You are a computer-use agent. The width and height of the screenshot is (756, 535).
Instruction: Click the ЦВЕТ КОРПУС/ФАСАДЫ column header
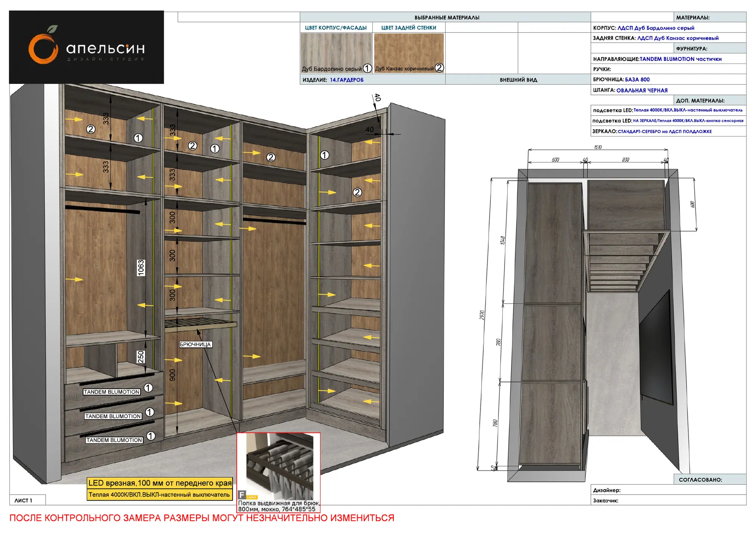click(336, 28)
